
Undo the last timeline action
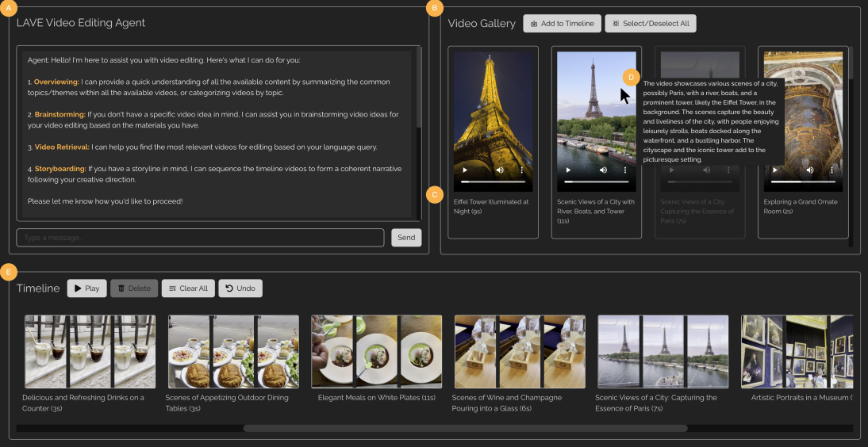pyautogui.click(x=240, y=288)
